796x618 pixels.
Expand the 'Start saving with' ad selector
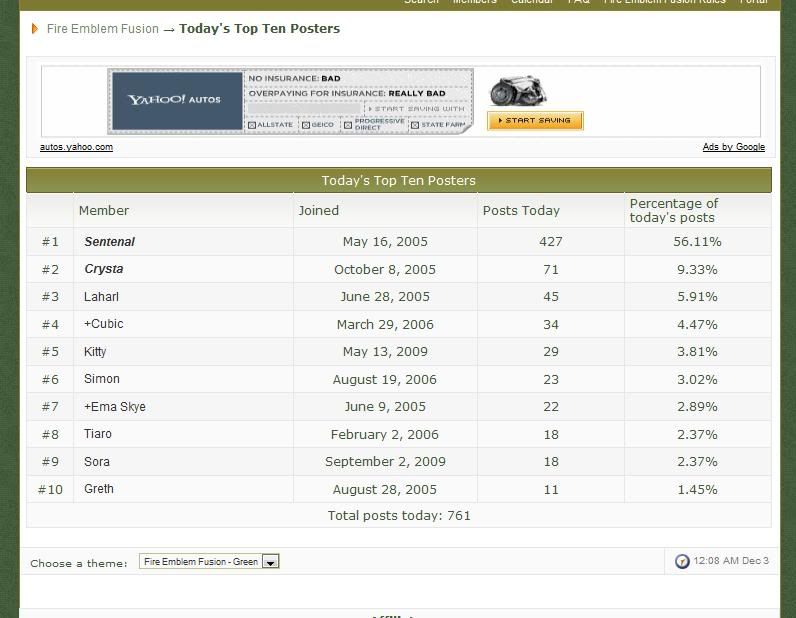coord(418,108)
